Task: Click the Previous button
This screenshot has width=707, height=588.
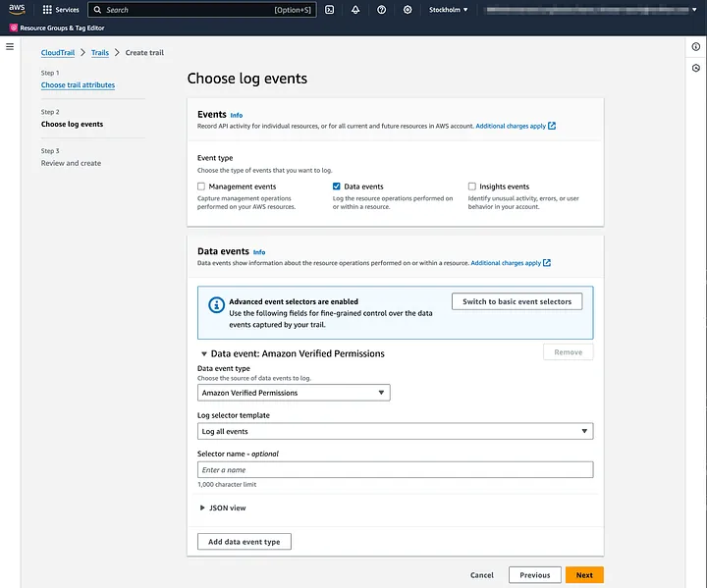Action: [x=535, y=575]
